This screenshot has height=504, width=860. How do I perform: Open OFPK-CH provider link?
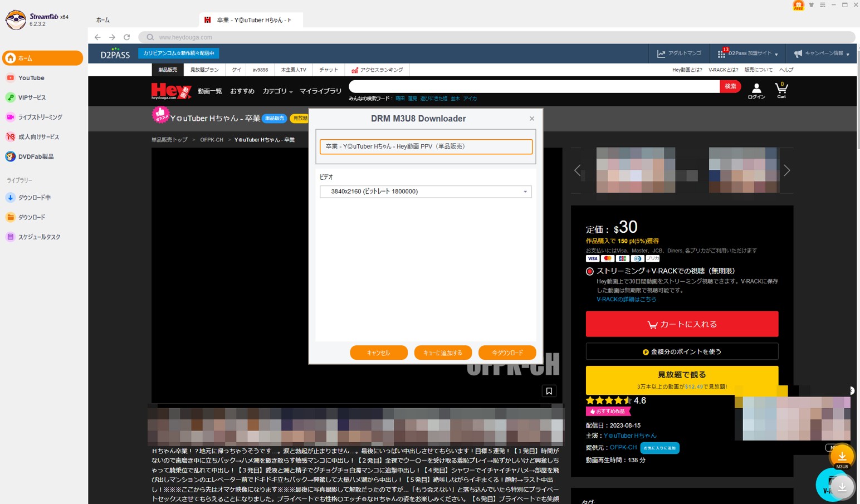coord(623,447)
